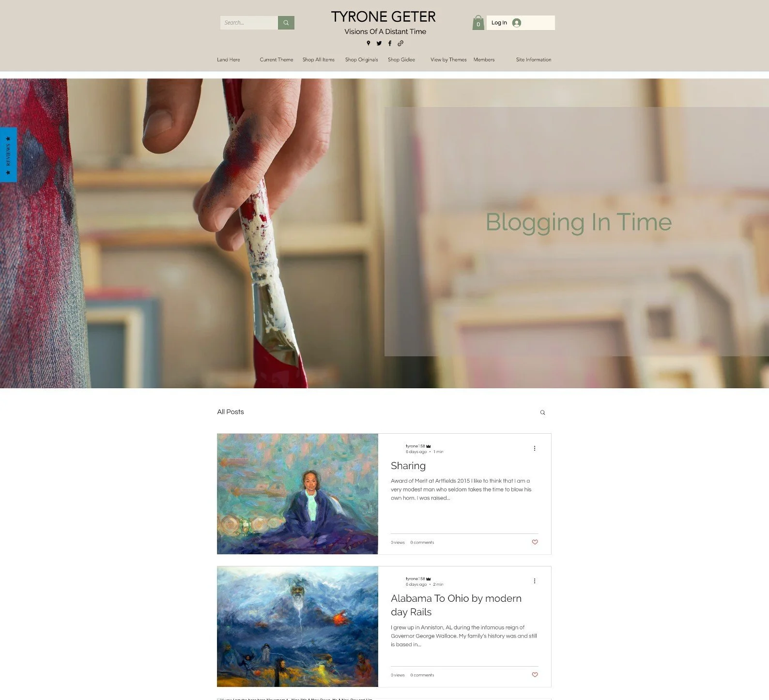Click the All Posts category tab
The height and width of the screenshot is (700, 769).
point(231,412)
